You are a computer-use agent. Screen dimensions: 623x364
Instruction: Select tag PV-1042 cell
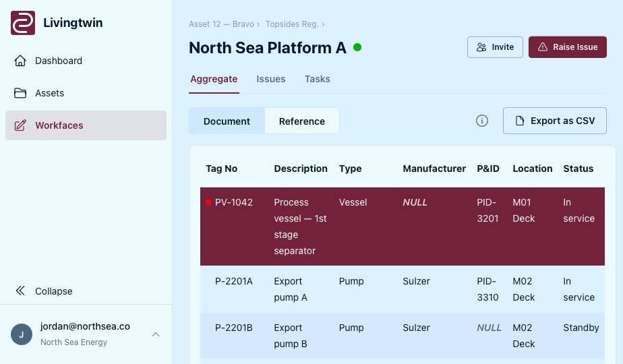click(x=233, y=202)
